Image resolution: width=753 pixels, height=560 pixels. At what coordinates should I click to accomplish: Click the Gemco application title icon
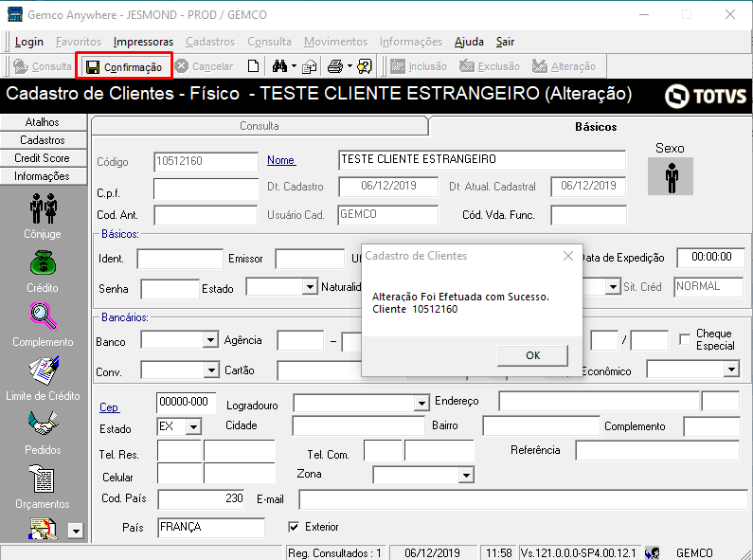[15, 14]
